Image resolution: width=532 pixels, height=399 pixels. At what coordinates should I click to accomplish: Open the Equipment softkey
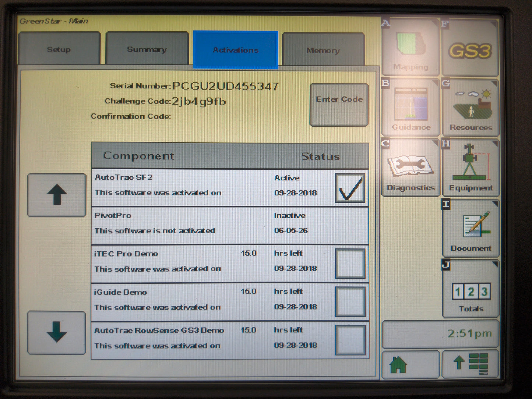(x=471, y=168)
